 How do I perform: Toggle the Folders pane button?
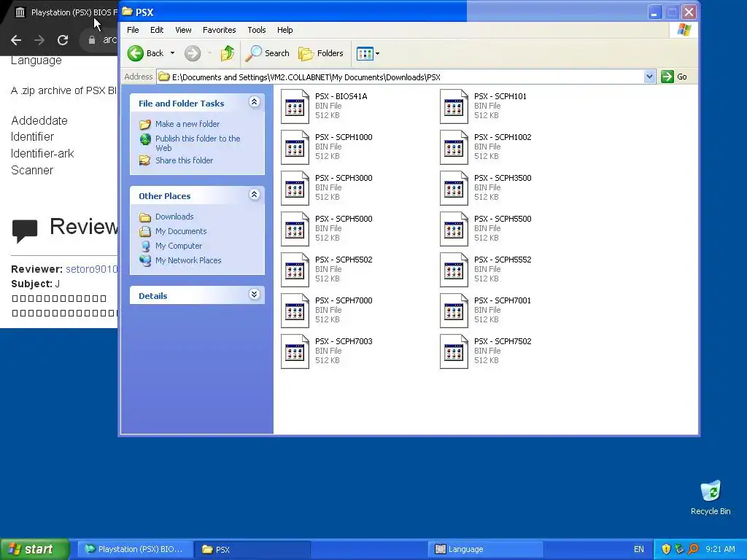pos(321,53)
